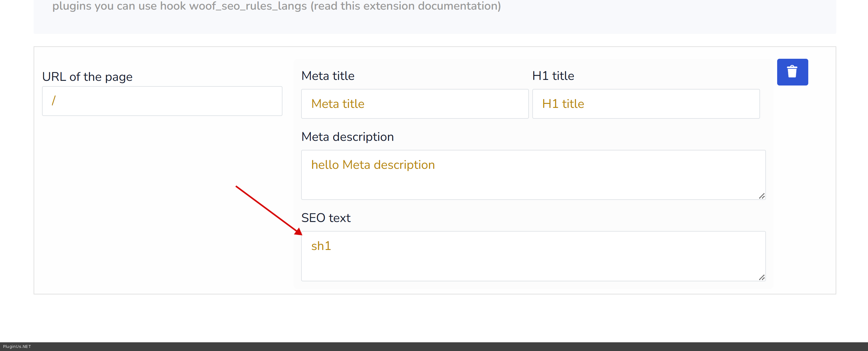Click the 'hello Meta description' text
This screenshot has width=868, height=351.
click(373, 165)
